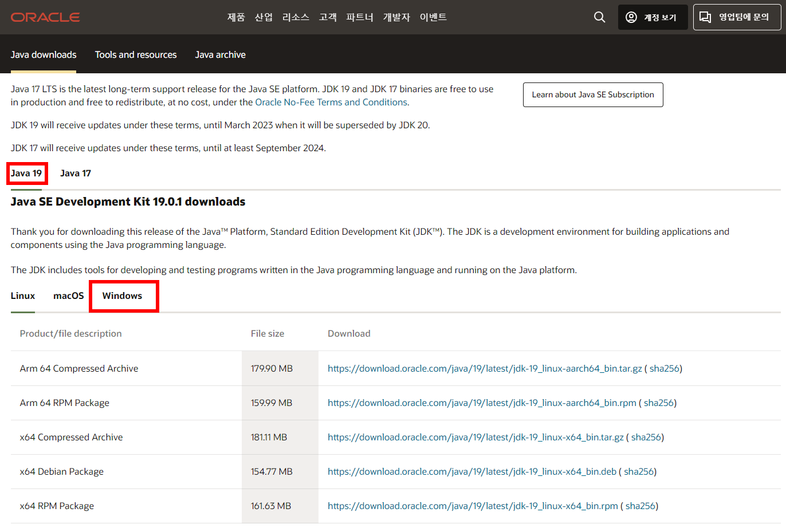
Task: Go to Tools and resources tab
Action: (136, 55)
